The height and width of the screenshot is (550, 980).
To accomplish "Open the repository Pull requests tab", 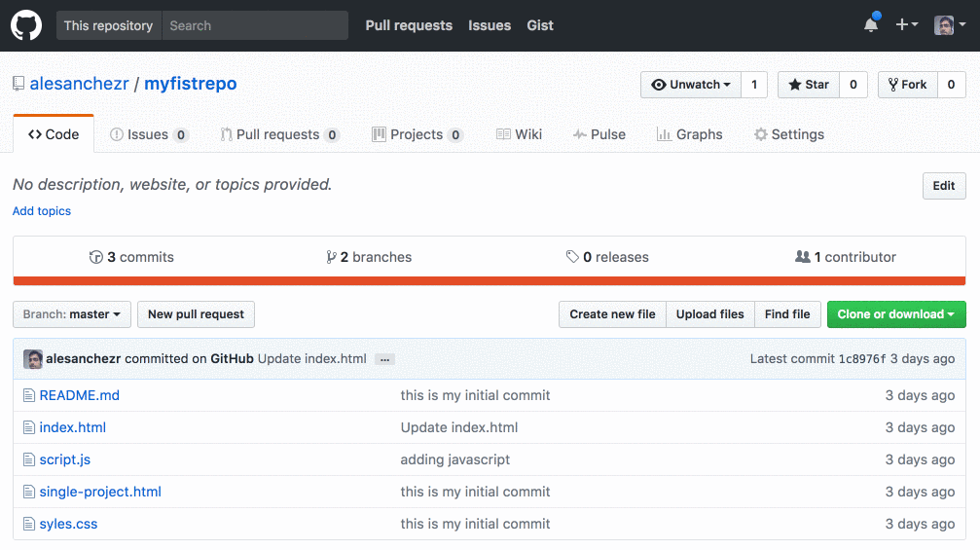I will 279,134.
